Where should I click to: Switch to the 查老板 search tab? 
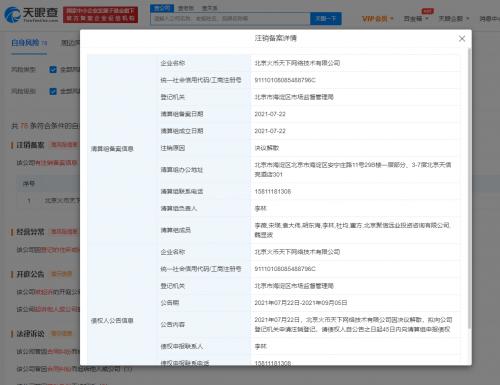(186, 8)
